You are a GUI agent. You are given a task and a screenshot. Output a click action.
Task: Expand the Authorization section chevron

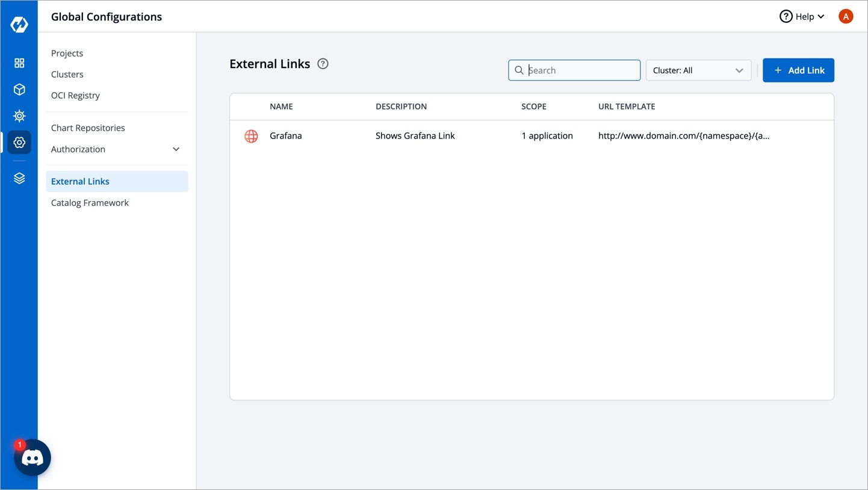pos(176,149)
